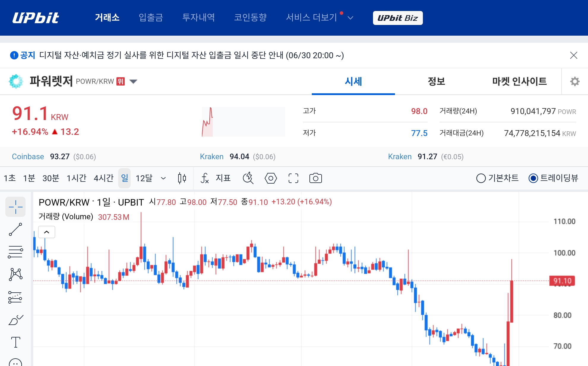Viewport: 588px width, 366px height.
Task: Click the high price 98.0
Action: coord(419,111)
